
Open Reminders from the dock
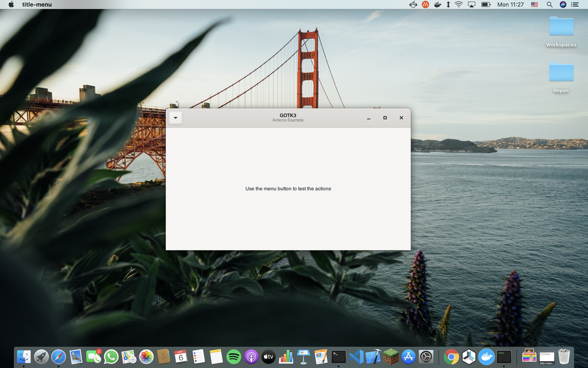[x=198, y=356]
